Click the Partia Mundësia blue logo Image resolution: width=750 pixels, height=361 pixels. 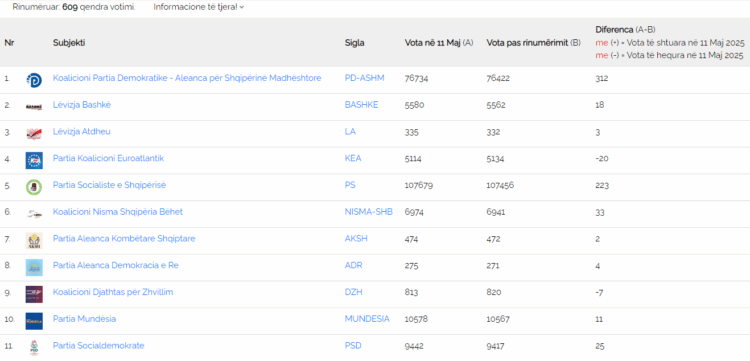coord(34,321)
